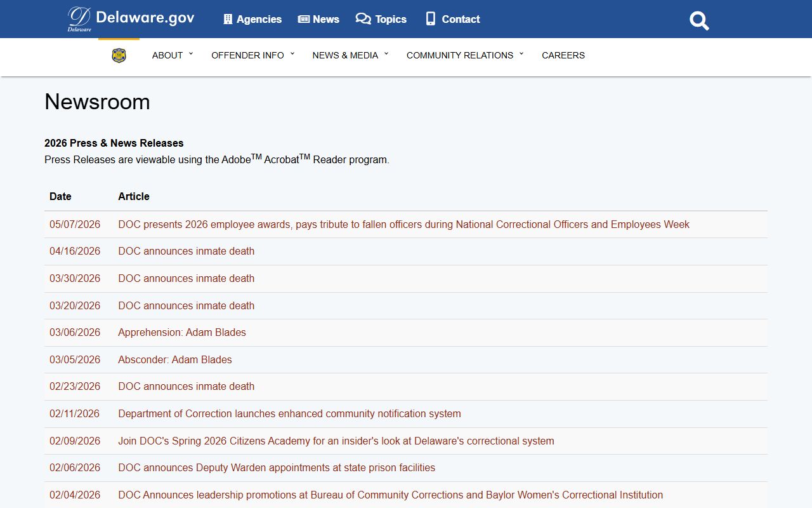Open the CAREERS page

click(563, 55)
